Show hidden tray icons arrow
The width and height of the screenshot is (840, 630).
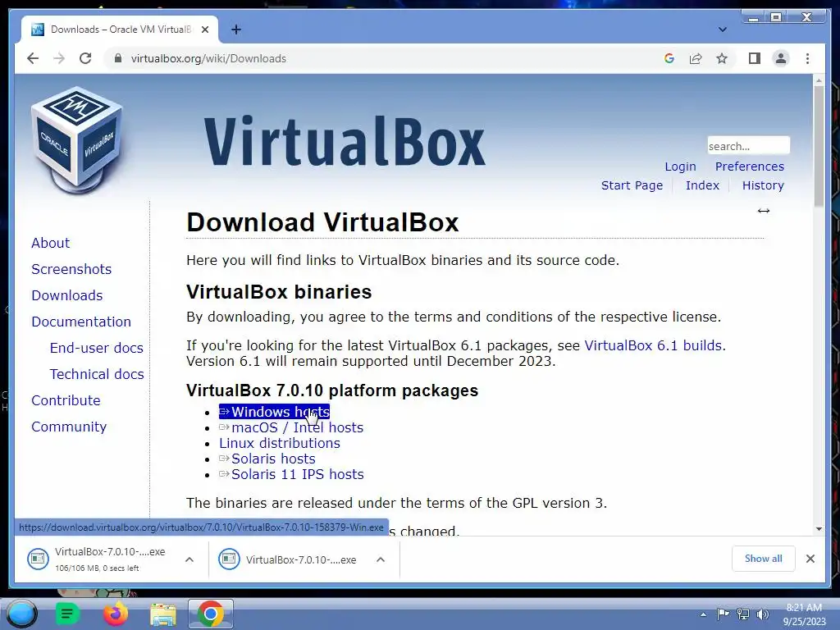703,614
